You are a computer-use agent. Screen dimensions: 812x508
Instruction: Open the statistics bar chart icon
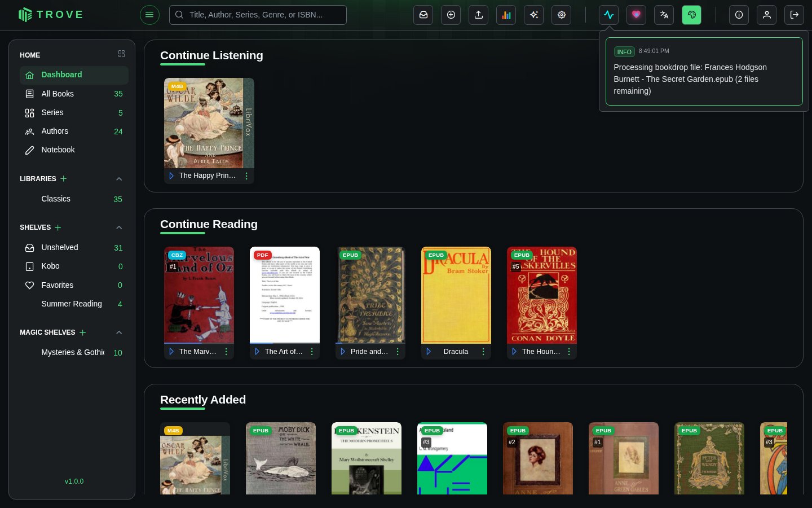click(506, 15)
